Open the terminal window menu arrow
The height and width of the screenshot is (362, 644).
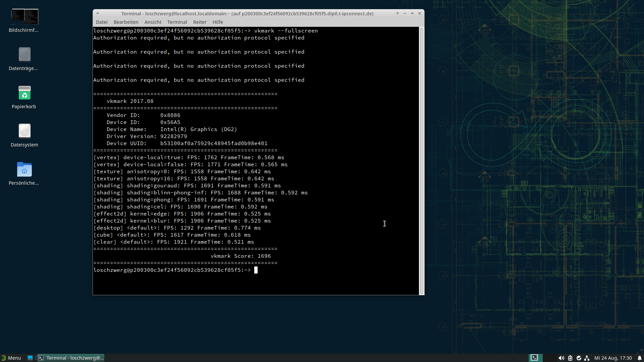click(x=98, y=14)
